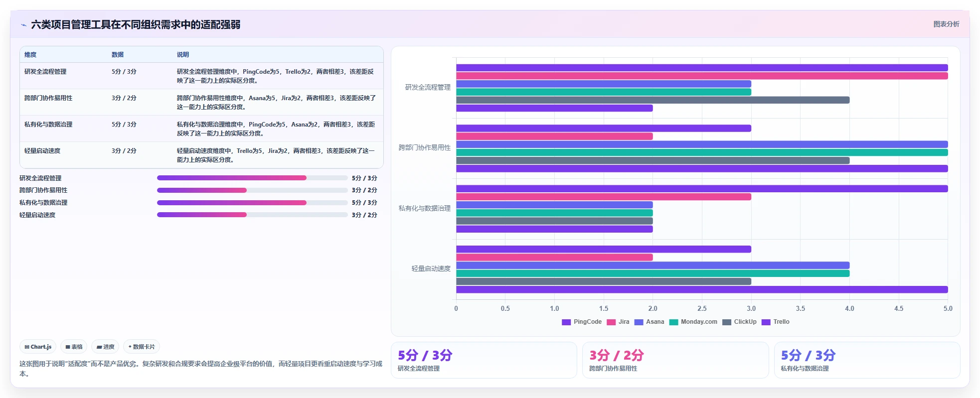Toggle the Monday.com legend item

(x=693, y=322)
